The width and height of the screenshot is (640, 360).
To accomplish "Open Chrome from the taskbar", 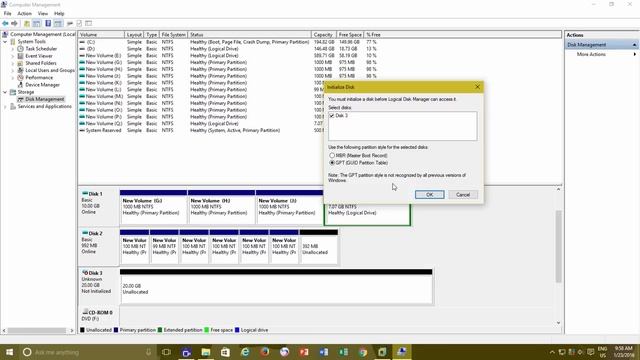I will click(363, 352).
